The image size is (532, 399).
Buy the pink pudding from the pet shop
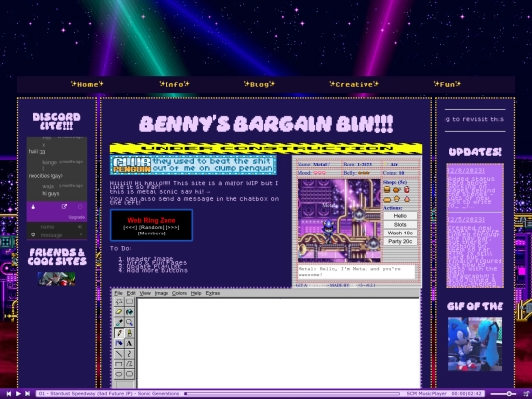[x=407, y=199]
